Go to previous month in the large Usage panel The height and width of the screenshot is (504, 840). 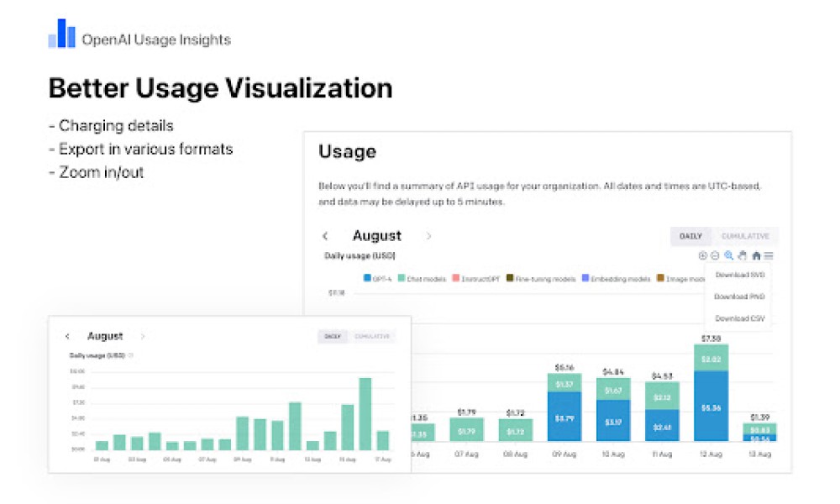[325, 236]
